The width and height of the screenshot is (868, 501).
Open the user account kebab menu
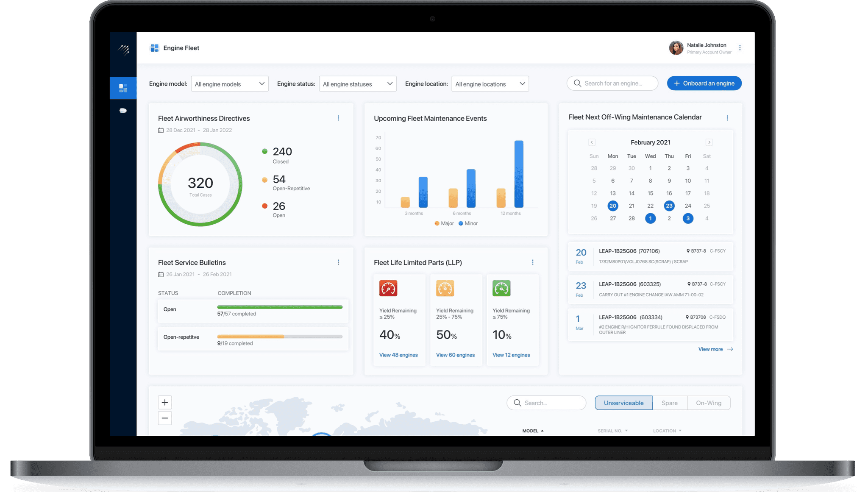[x=740, y=48]
